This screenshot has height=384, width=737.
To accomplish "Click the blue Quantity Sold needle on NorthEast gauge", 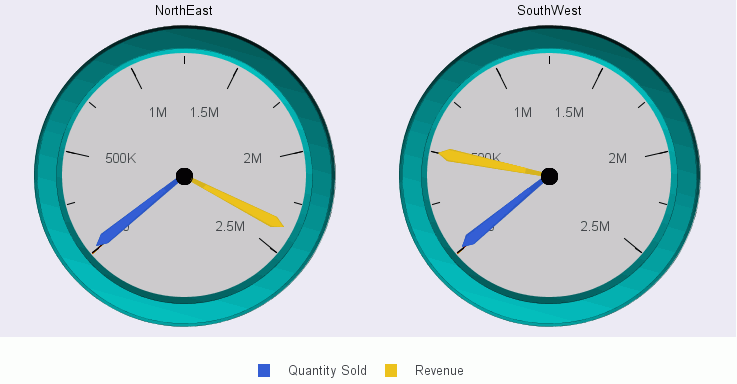I will (138, 212).
